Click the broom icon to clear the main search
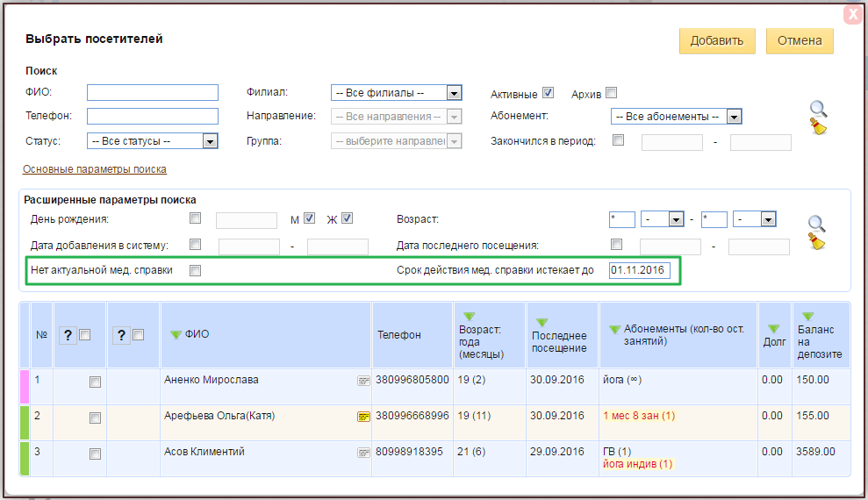This screenshot has width=868, height=500. [x=819, y=127]
